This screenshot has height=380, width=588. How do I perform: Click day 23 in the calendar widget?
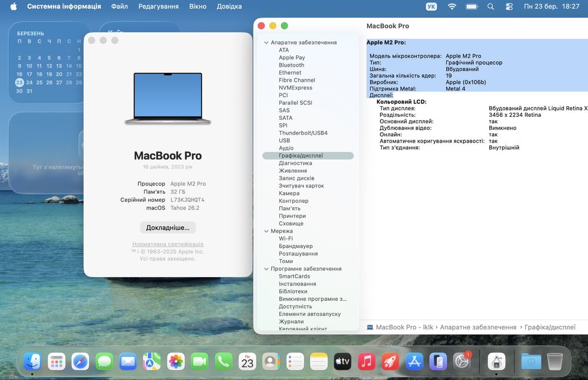(19, 82)
